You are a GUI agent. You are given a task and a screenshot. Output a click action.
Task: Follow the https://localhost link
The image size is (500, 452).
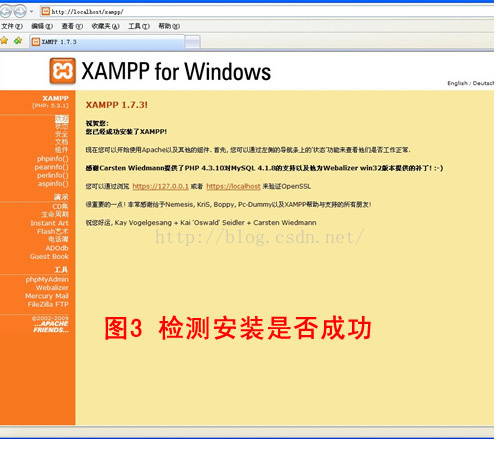coord(233,186)
